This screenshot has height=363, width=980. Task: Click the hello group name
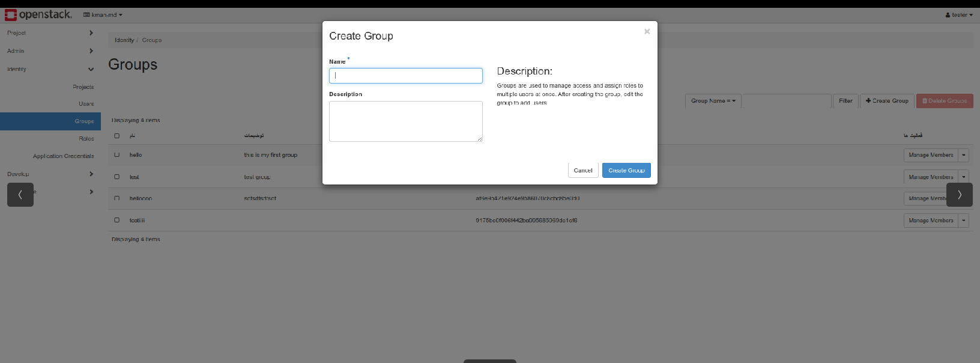pos(136,155)
